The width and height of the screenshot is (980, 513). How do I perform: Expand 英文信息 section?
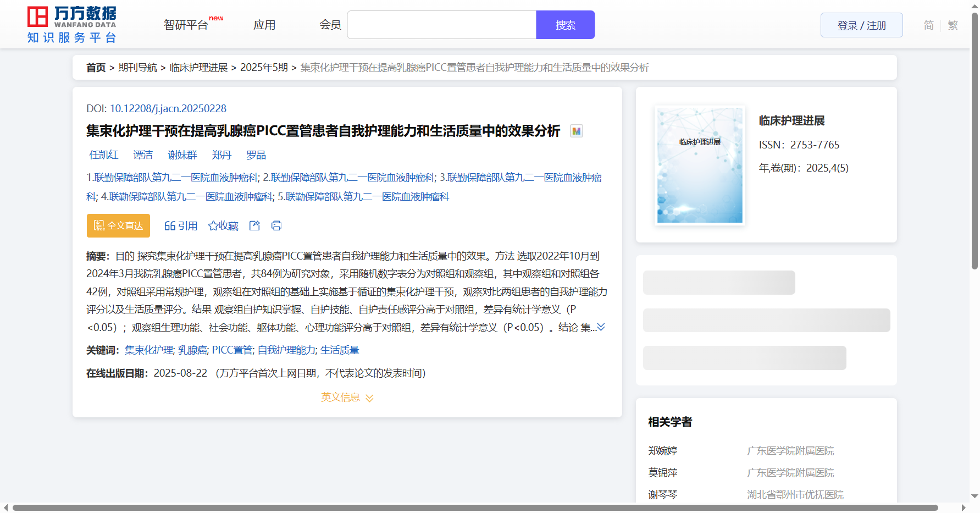[347, 397]
